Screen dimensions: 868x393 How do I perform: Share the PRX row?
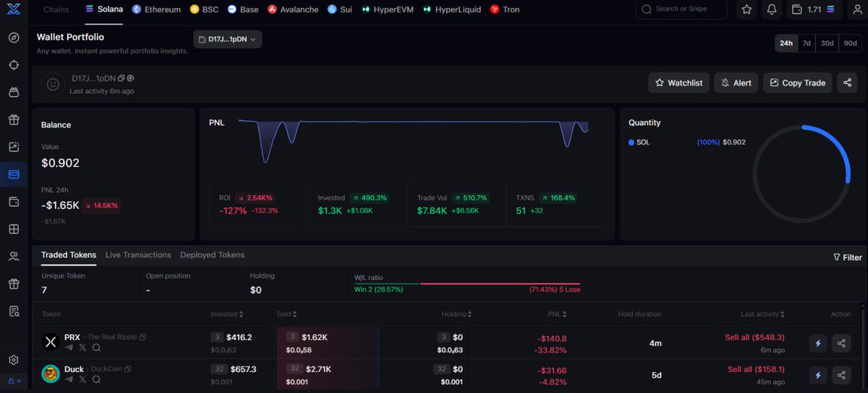point(841,343)
